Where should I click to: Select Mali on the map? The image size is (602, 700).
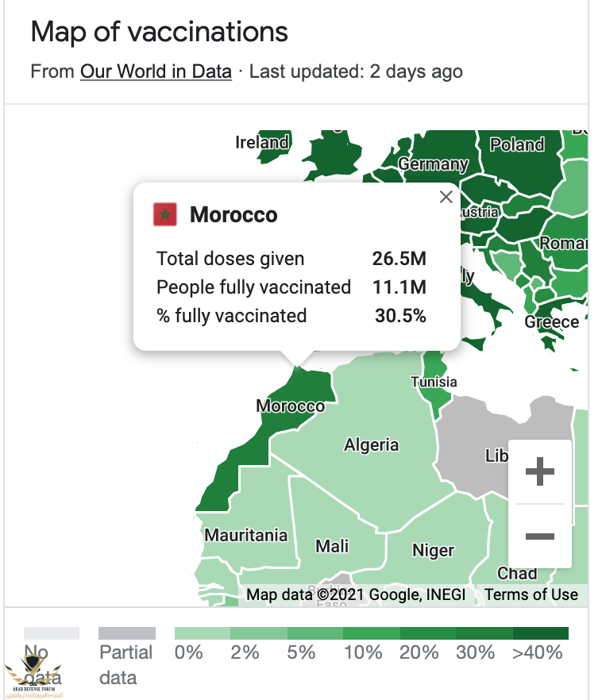332,546
